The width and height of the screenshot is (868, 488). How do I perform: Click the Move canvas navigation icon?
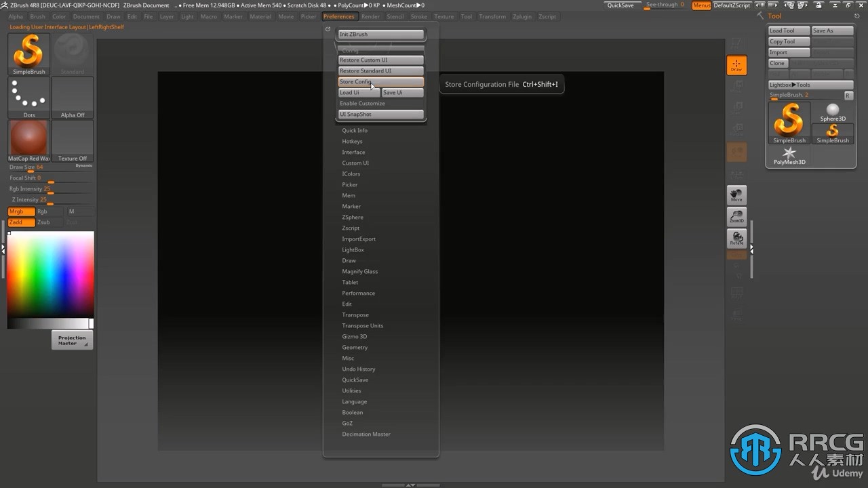coord(736,195)
